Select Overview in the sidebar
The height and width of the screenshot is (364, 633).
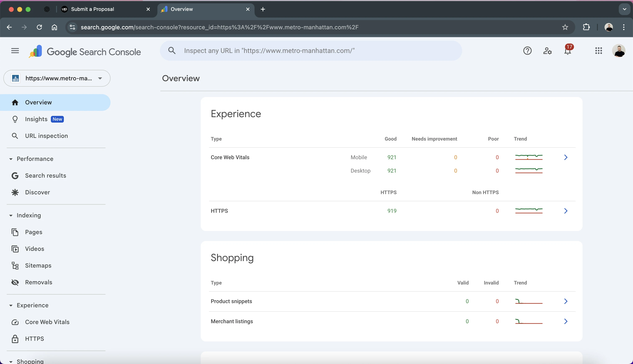(x=55, y=103)
